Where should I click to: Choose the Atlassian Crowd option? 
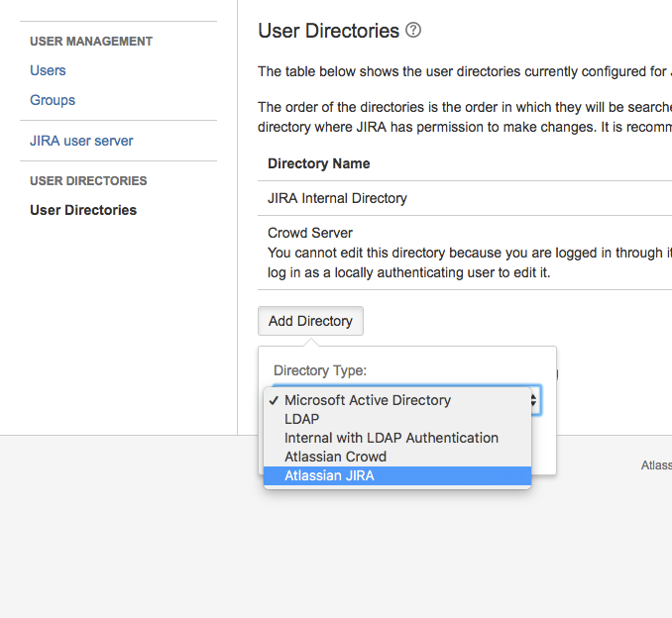(397, 457)
